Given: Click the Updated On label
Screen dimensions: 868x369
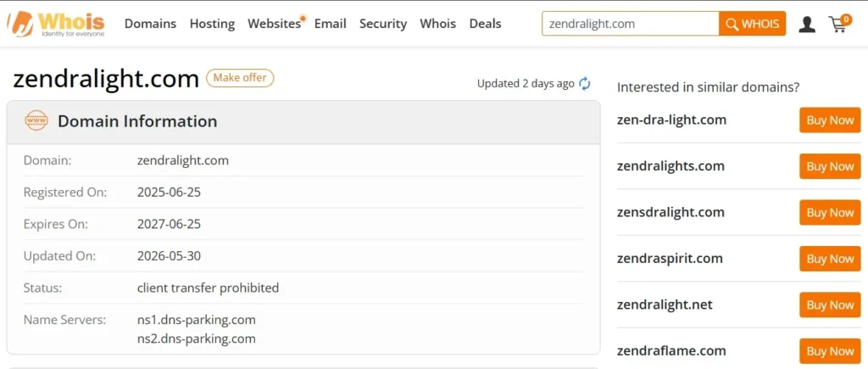Looking at the screenshot, I should [60, 256].
